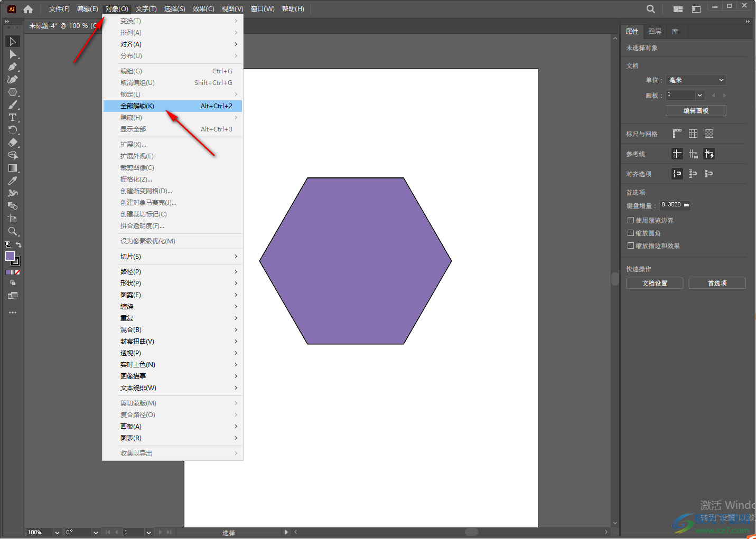This screenshot has width=756, height=539.
Task: Toggle the lock guides button
Action: coord(693,154)
